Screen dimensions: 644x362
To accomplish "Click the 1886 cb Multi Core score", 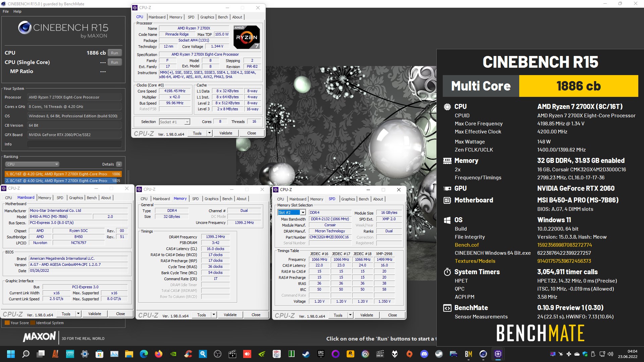I will tap(579, 86).
